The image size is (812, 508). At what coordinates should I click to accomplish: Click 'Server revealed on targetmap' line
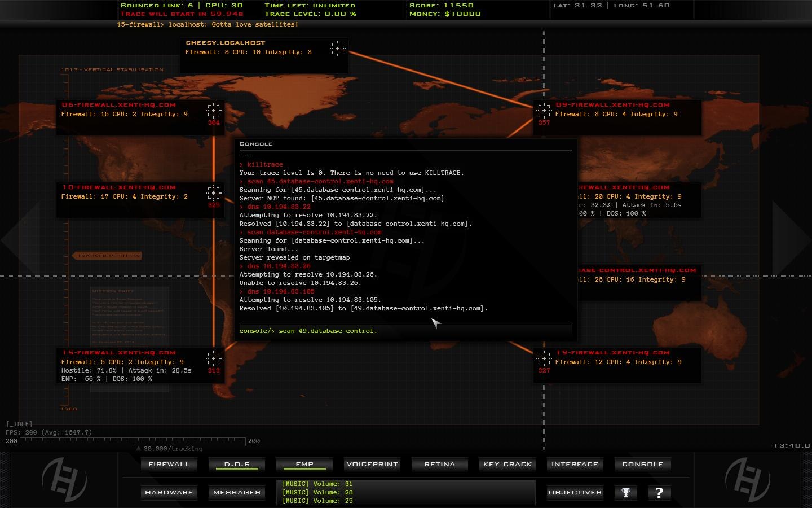(294, 257)
